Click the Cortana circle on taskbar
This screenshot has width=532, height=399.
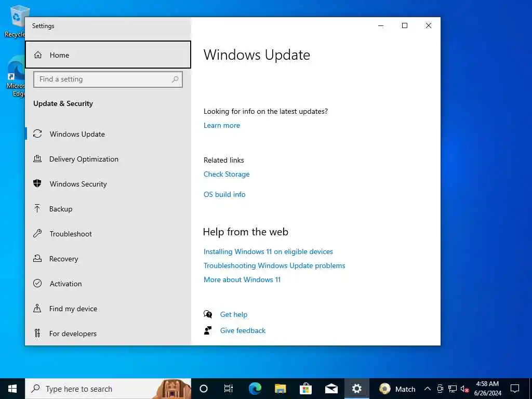204,389
